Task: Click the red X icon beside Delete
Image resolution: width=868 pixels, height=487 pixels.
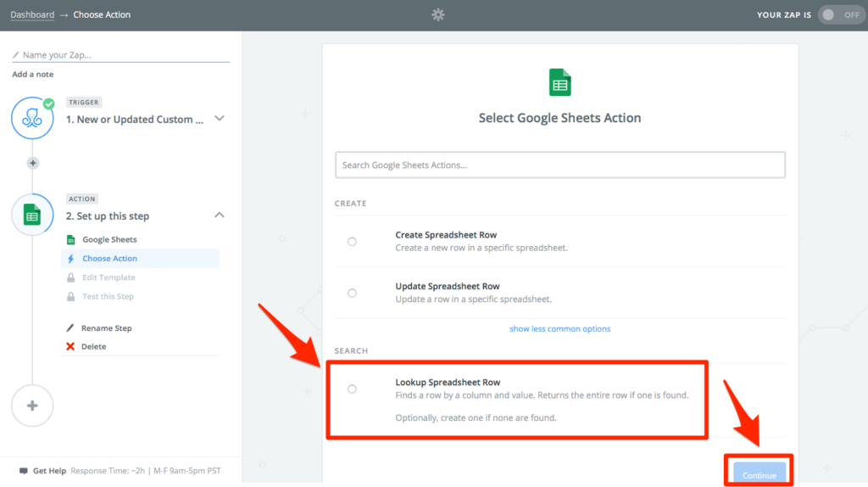Action: click(70, 346)
